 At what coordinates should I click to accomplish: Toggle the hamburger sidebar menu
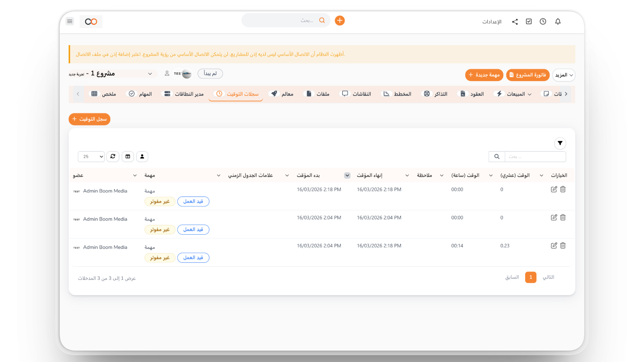(70, 21)
